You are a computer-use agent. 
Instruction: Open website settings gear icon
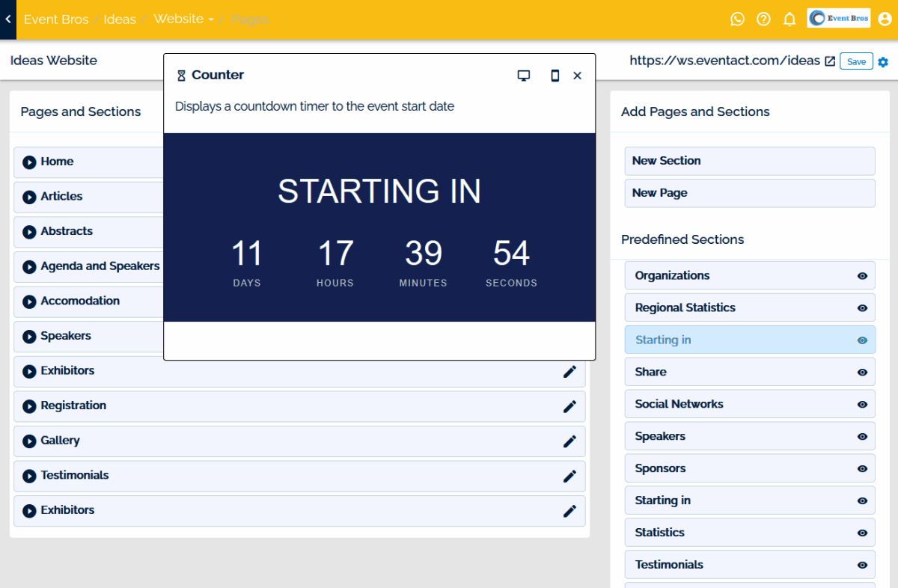(883, 62)
